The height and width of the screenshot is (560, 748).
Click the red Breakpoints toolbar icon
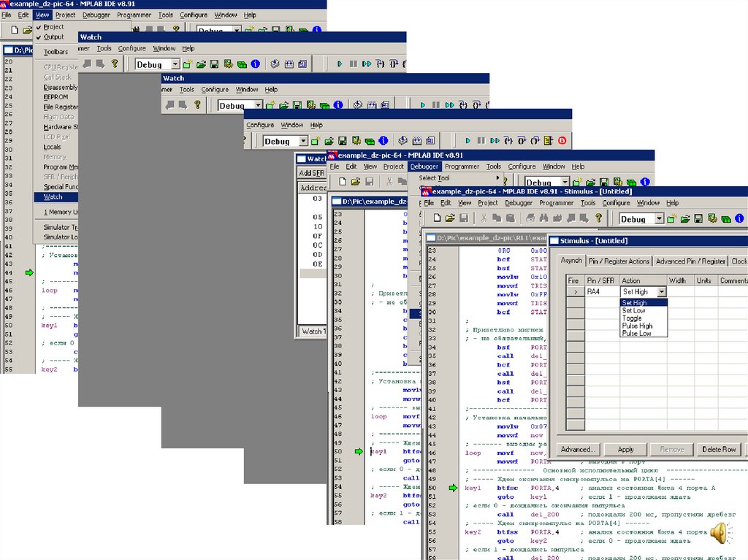click(562, 140)
